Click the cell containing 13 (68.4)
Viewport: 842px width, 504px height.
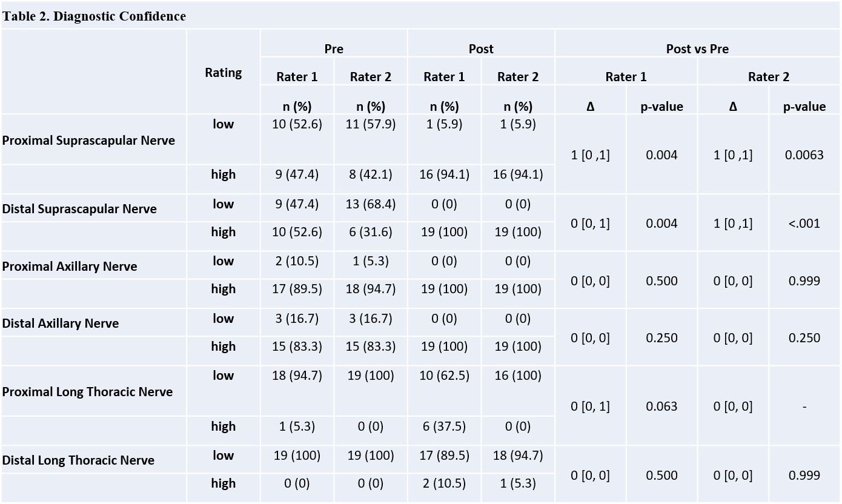pos(371,204)
